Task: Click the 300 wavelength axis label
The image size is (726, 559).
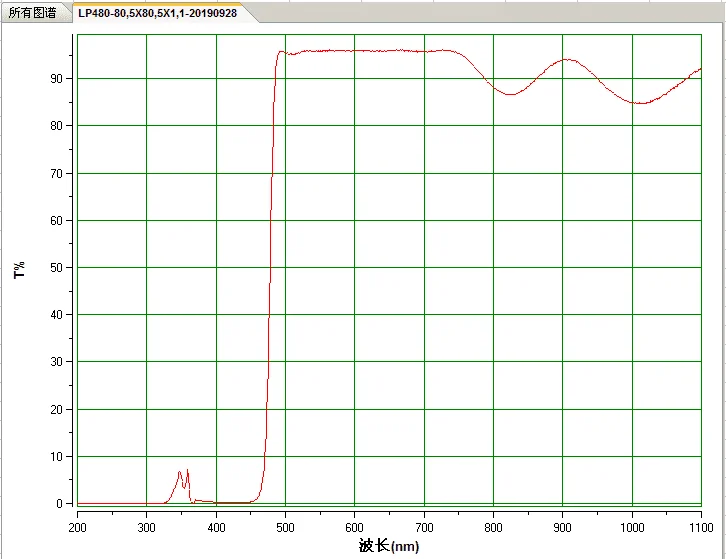Action: click(x=146, y=528)
